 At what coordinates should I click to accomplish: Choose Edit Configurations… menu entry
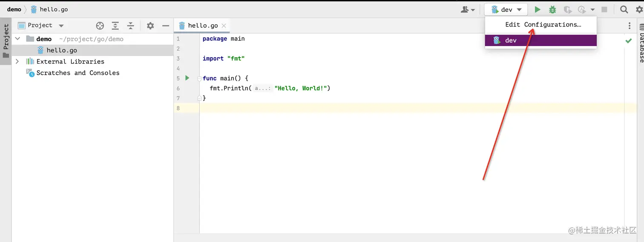543,24
